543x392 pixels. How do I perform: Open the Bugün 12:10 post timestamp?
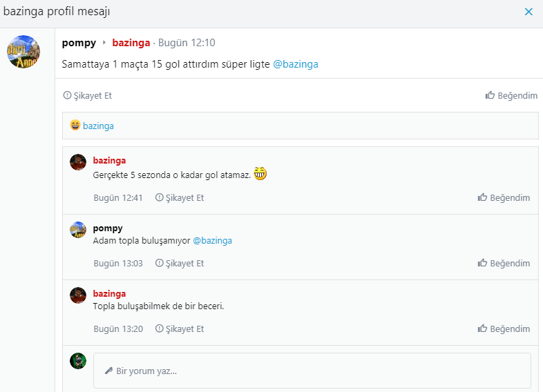tap(187, 43)
